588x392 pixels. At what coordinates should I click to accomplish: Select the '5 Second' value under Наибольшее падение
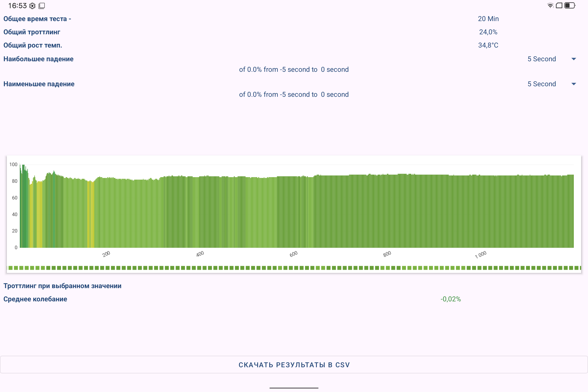[541, 59]
